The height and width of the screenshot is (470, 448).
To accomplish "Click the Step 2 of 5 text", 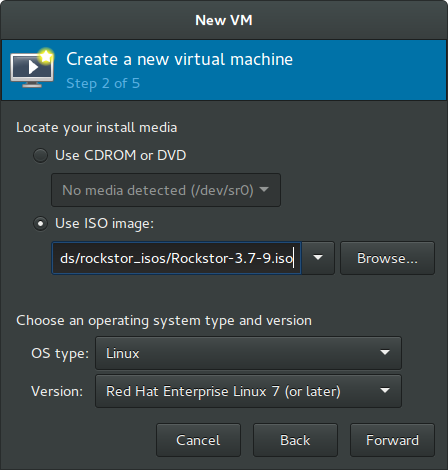I will click(x=103, y=83).
